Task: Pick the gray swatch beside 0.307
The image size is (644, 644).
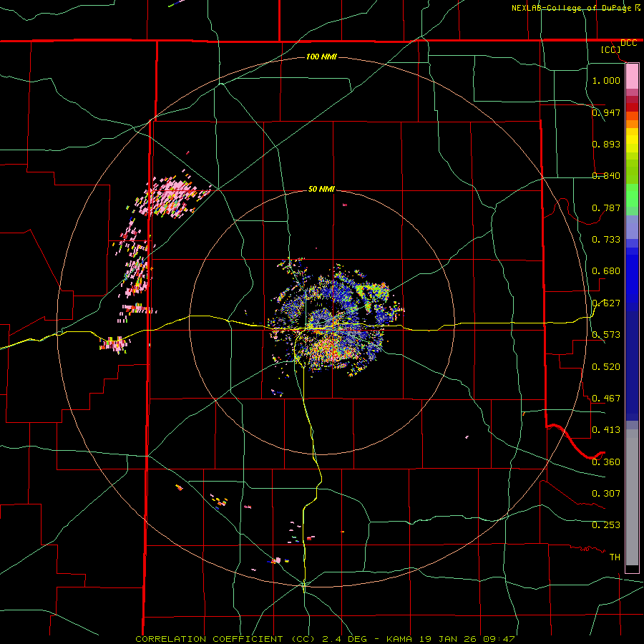Action: point(632,497)
